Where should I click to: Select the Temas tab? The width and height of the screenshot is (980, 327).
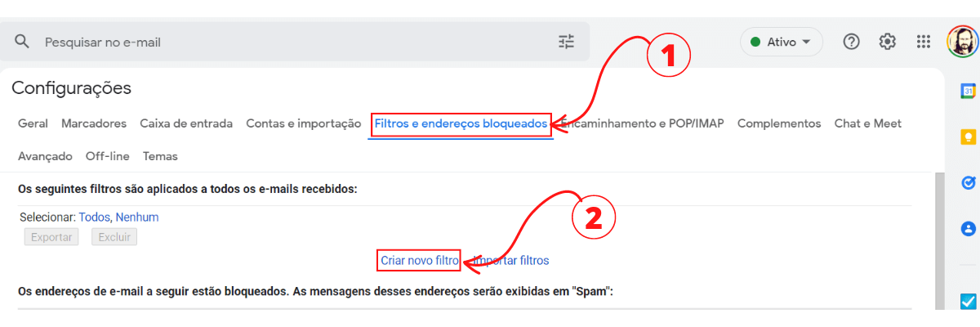point(160,156)
